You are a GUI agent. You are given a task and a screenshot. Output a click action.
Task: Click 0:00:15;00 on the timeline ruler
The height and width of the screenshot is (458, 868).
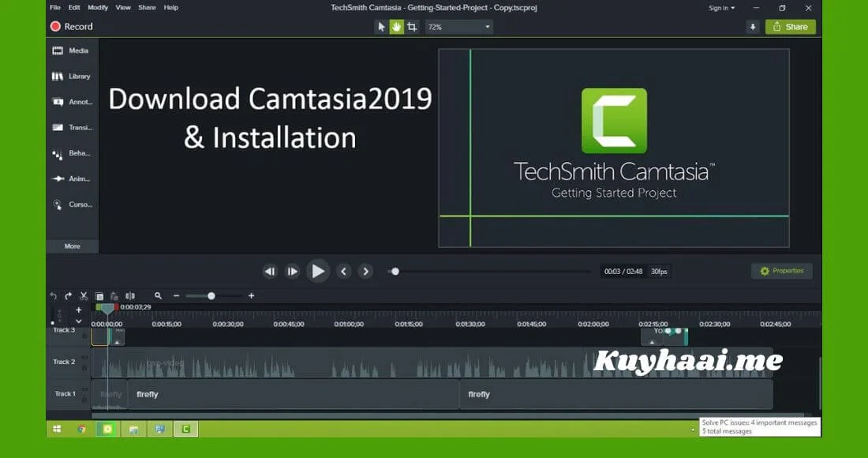point(166,324)
